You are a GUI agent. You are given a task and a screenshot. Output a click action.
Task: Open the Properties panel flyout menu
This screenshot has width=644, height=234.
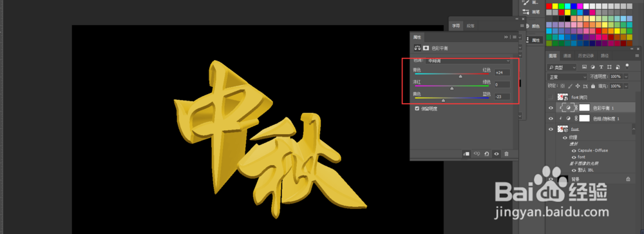[514, 37]
